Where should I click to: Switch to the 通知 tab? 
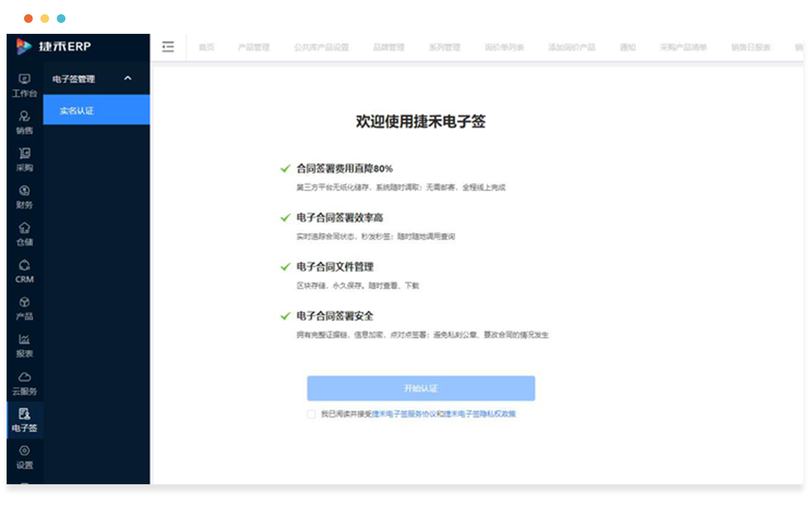click(628, 47)
